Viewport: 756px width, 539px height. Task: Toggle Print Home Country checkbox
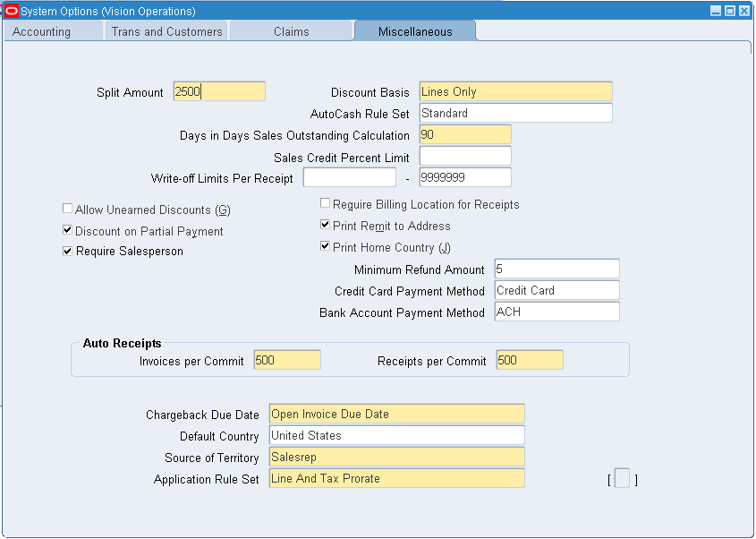326,247
